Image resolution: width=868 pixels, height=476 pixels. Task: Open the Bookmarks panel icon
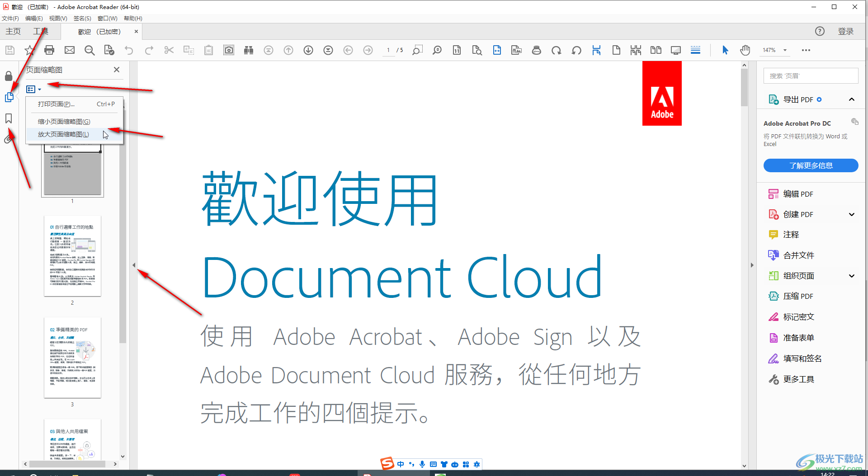point(9,118)
